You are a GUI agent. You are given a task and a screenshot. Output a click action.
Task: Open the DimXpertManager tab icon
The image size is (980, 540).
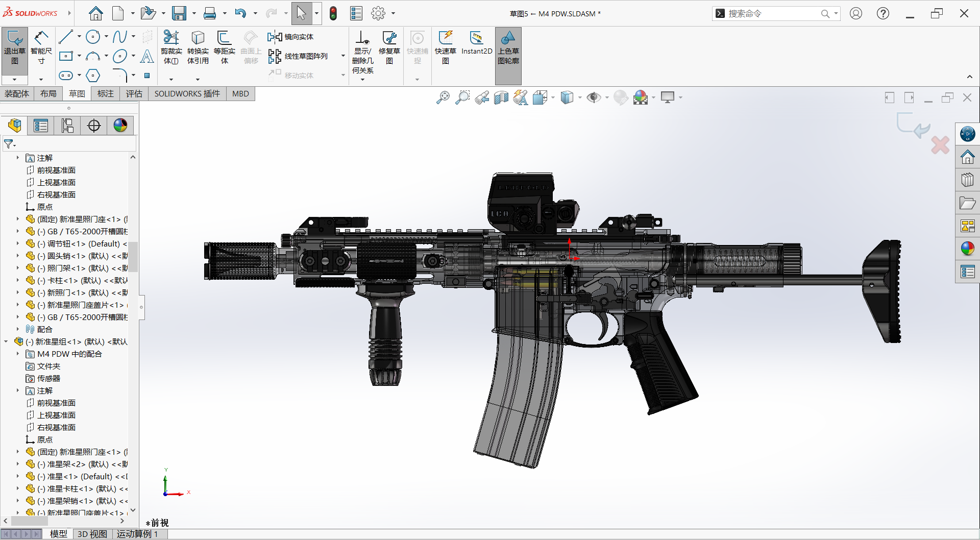pyautogui.click(x=94, y=126)
